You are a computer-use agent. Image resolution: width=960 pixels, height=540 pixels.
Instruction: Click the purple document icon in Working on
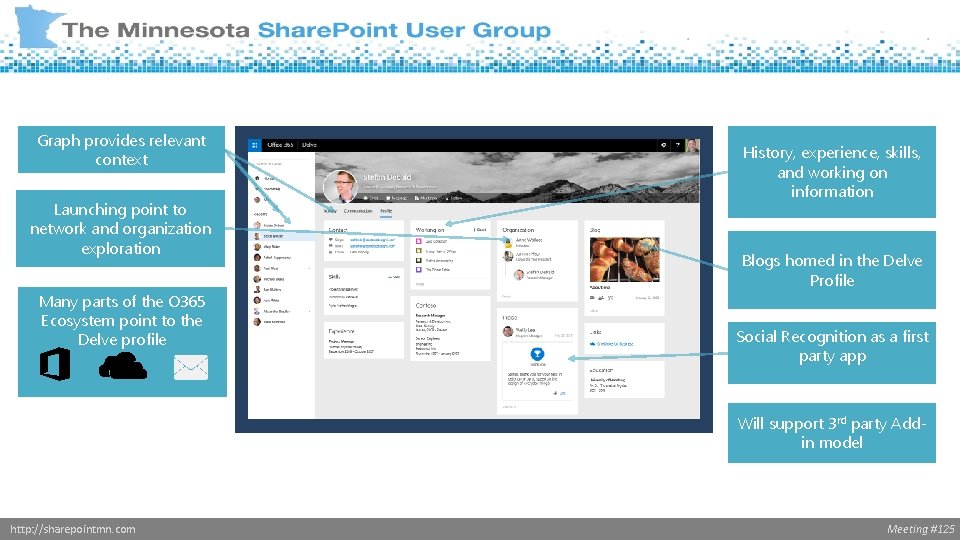(x=419, y=269)
